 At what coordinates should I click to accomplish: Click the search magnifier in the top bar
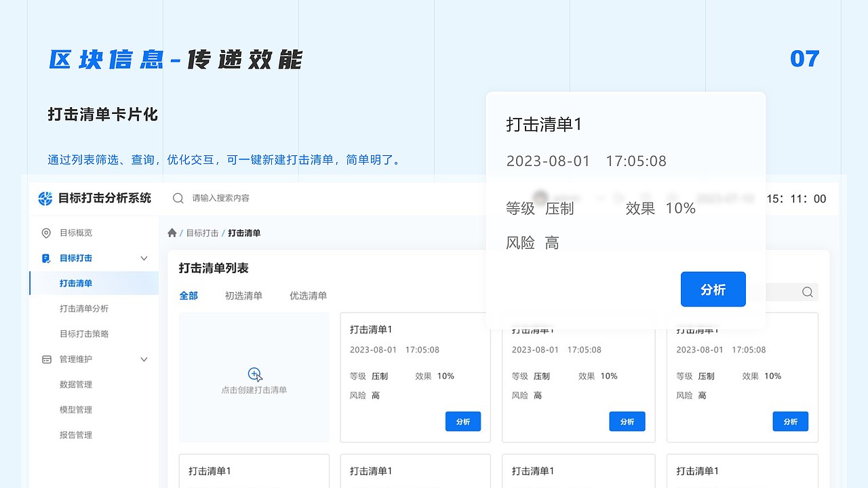click(178, 198)
